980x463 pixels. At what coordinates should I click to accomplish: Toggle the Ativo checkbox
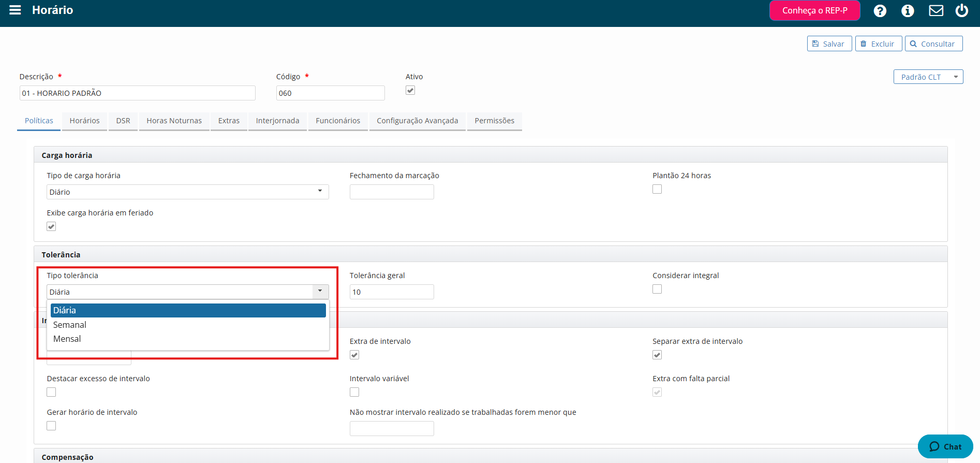(x=410, y=90)
